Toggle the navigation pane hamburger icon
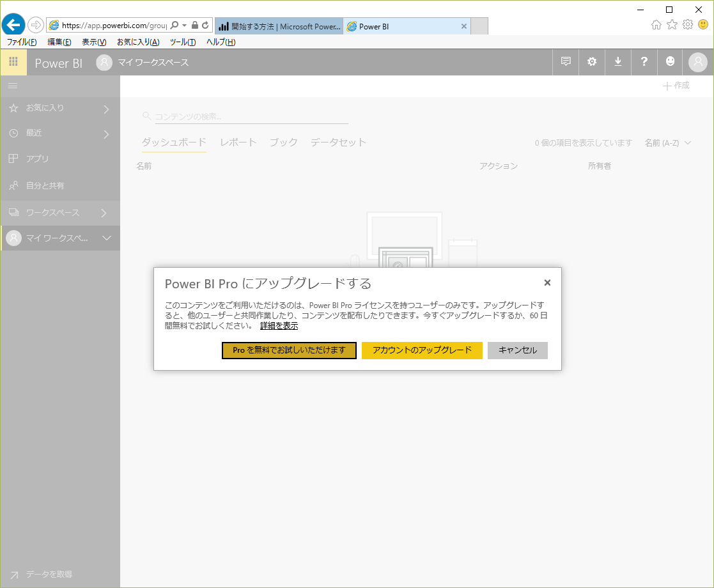Image resolution: width=714 pixels, height=588 pixels. tap(13, 86)
